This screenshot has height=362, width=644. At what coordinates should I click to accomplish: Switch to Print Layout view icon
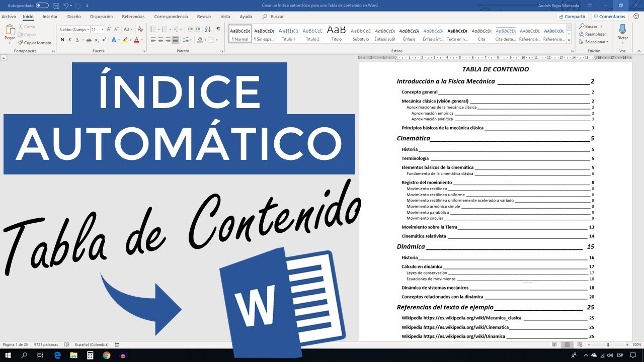tap(567, 344)
